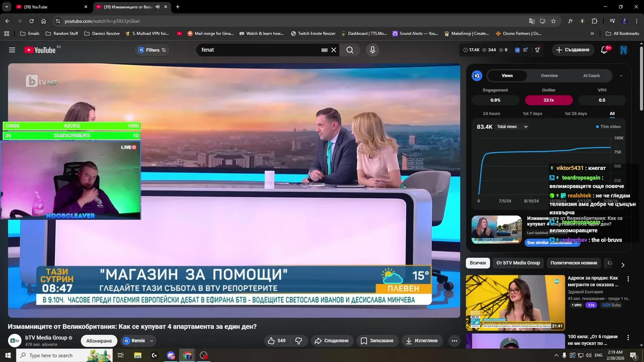Reload the page
Image resolution: width=644 pixels, height=362 pixels.
click(x=31, y=21)
